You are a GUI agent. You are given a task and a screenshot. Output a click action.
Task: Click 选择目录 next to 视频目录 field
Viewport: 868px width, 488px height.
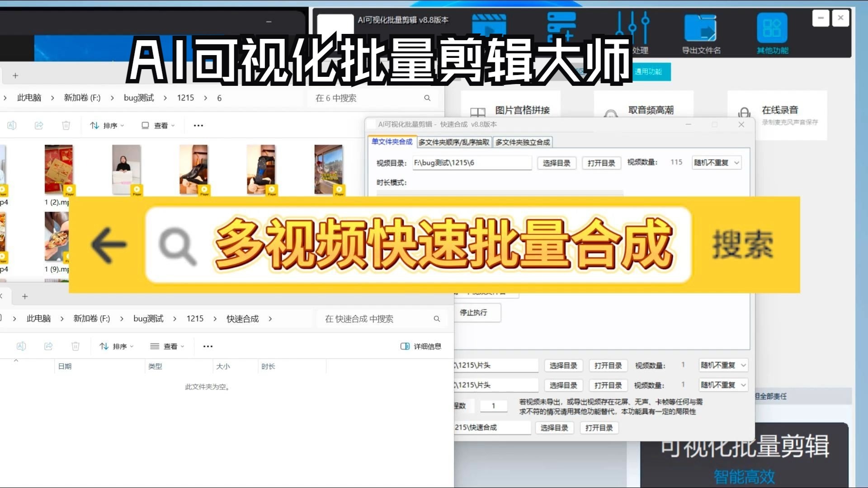[x=557, y=163]
